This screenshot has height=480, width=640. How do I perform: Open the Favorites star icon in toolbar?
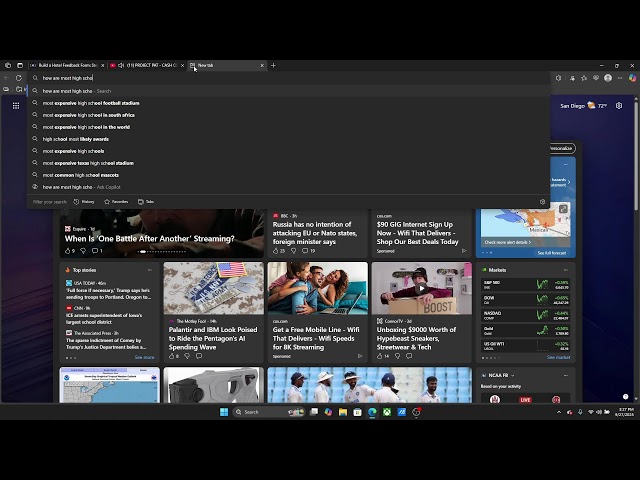click(584, 78)
